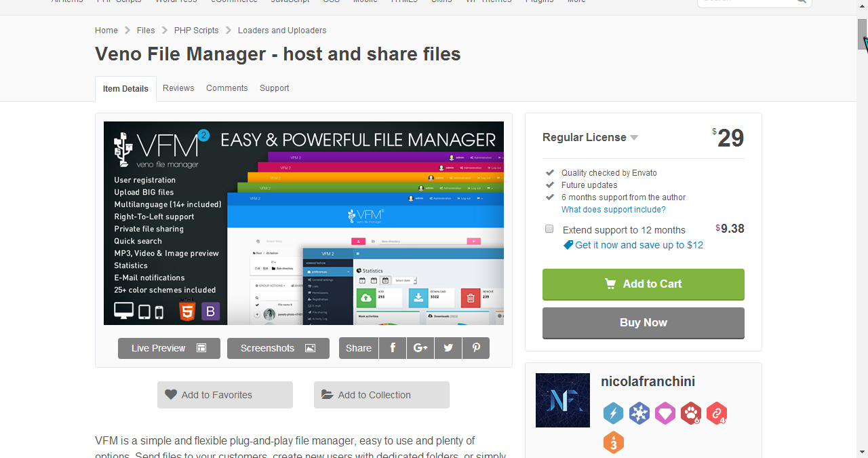Image resolution: width=868 pixels, height=458 pixels.
Task: Click the pink diamond author badge
Action: coord(665,413)
